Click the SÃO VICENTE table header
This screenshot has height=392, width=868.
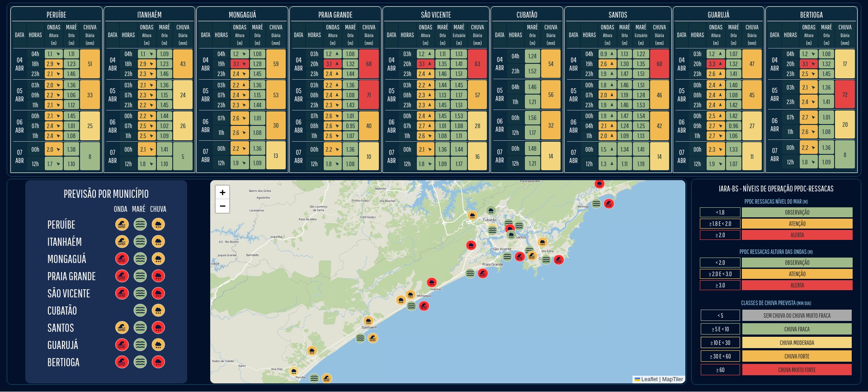[436, 15]
